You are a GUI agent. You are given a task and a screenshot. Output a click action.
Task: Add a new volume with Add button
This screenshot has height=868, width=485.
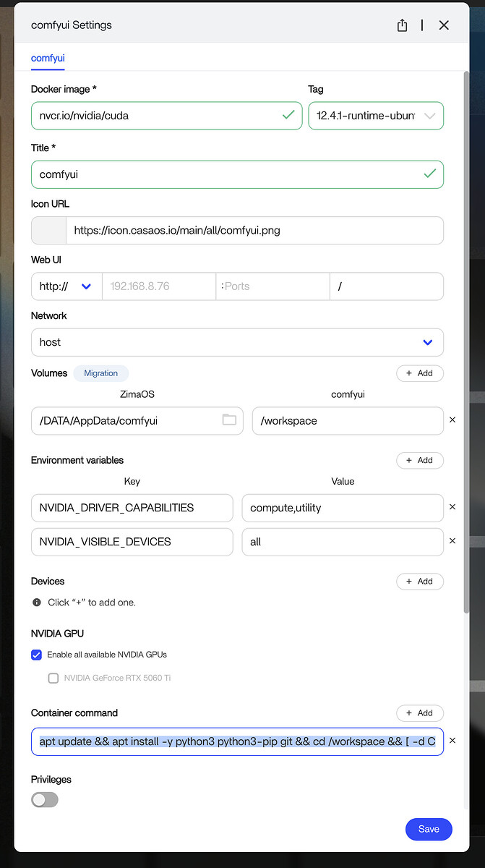coord(419,373)
